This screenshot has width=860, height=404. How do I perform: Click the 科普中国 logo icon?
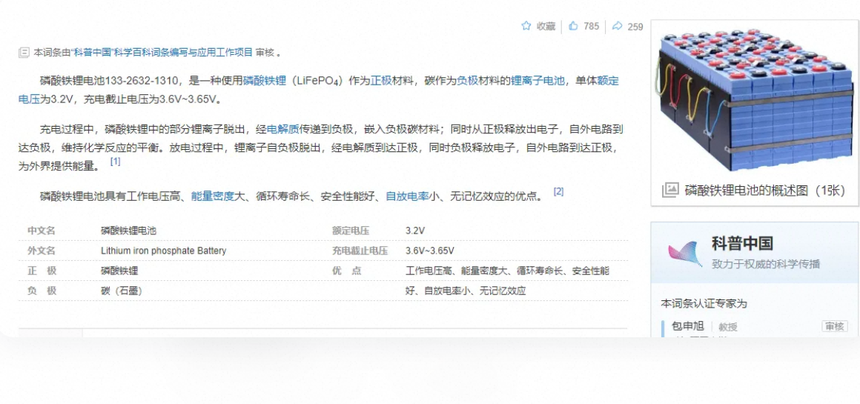pyautogui.click(x=686, y=253)
